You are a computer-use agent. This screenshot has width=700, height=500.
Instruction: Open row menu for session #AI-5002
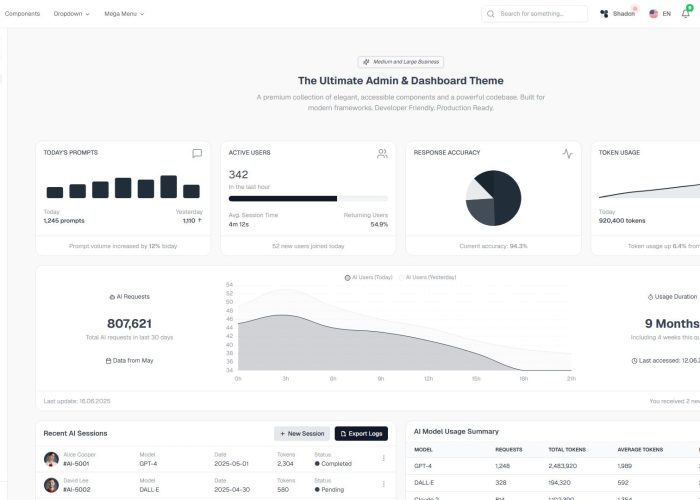(383, 484)
